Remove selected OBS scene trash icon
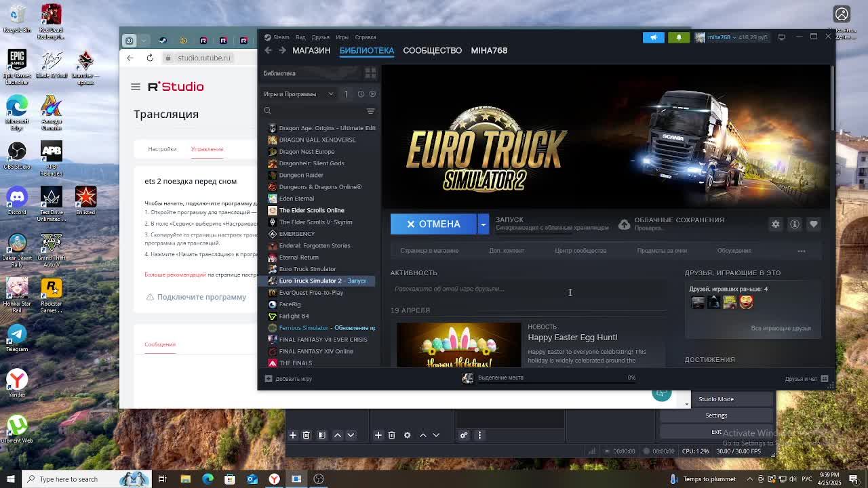Image resolution: width=868 pixels, height=488 pixels. [307, 435]
